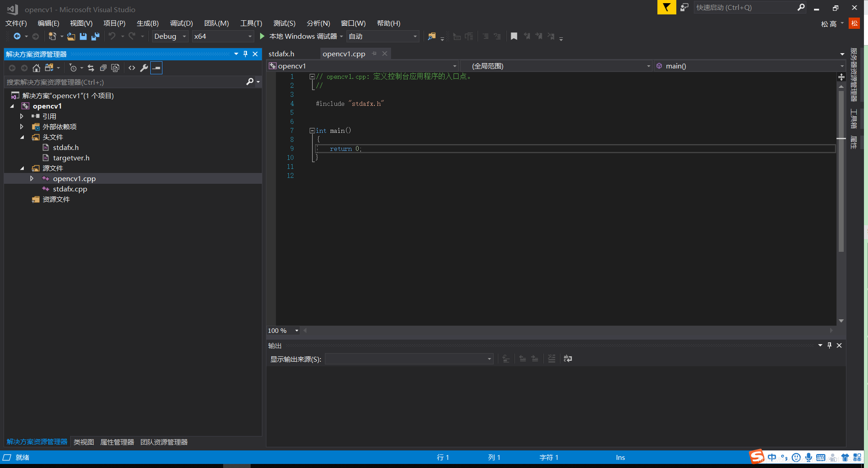
Task: Click the Find in Files toolbar icon
Action: point(432,36)
